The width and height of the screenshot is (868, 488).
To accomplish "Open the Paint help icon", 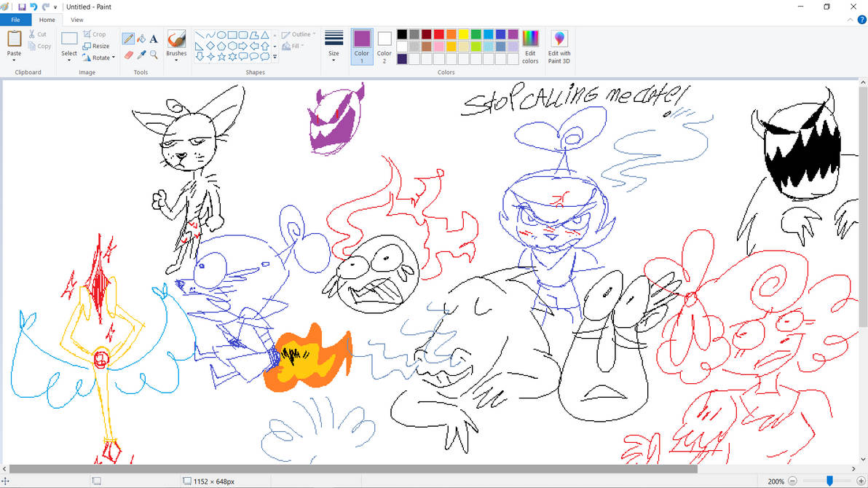I will click(861, 20).
